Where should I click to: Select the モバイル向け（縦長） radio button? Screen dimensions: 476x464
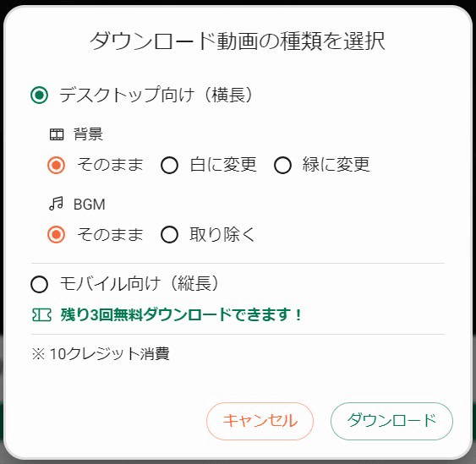[40, 284]
